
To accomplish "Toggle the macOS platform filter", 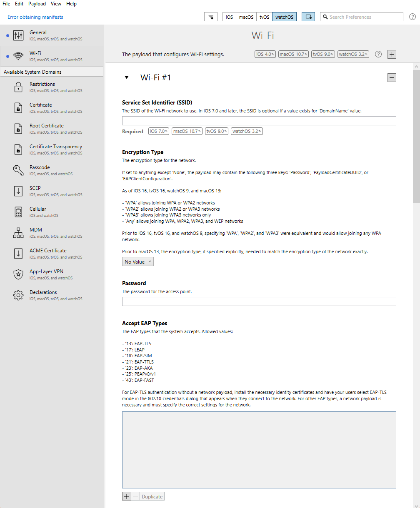I will (246, 17).
